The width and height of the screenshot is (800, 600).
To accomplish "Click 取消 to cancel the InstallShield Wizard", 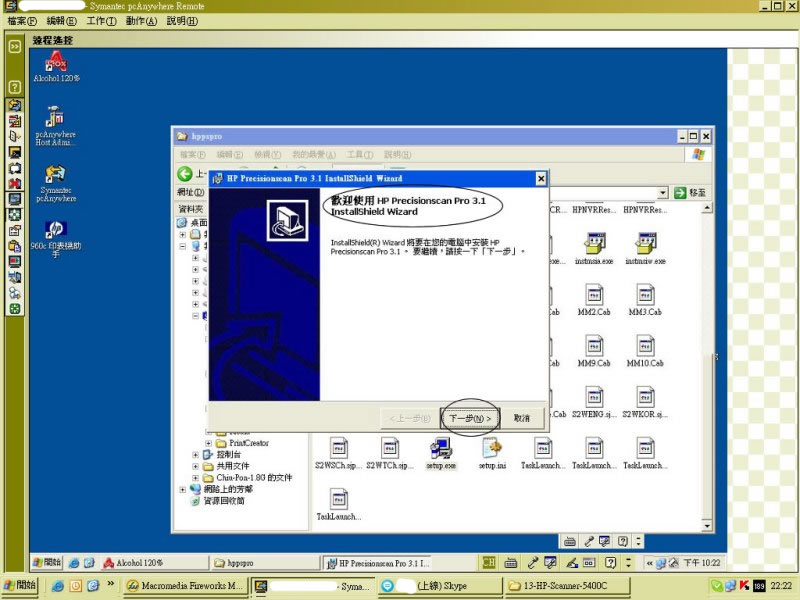I will pyautogui.click(x=521, y=418).
